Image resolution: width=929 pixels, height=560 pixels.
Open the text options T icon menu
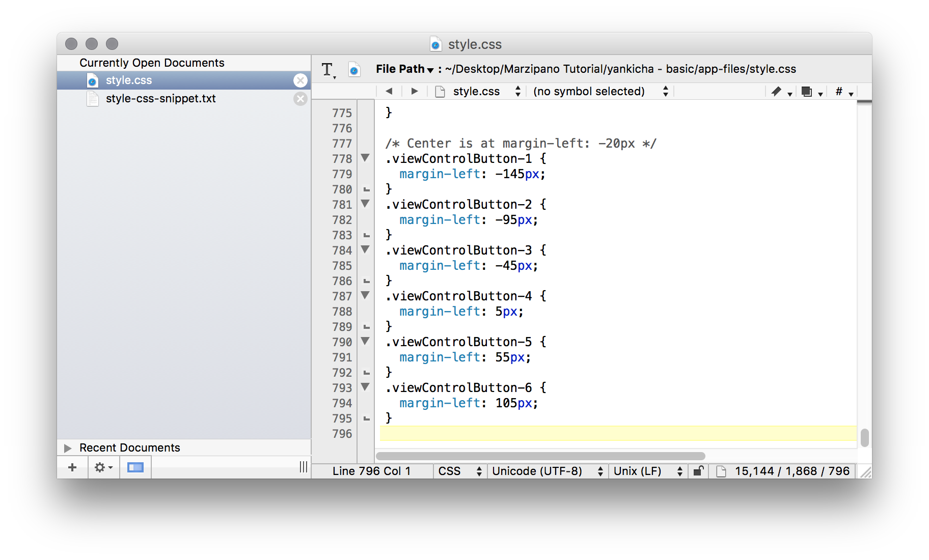[x=329, y=70]
